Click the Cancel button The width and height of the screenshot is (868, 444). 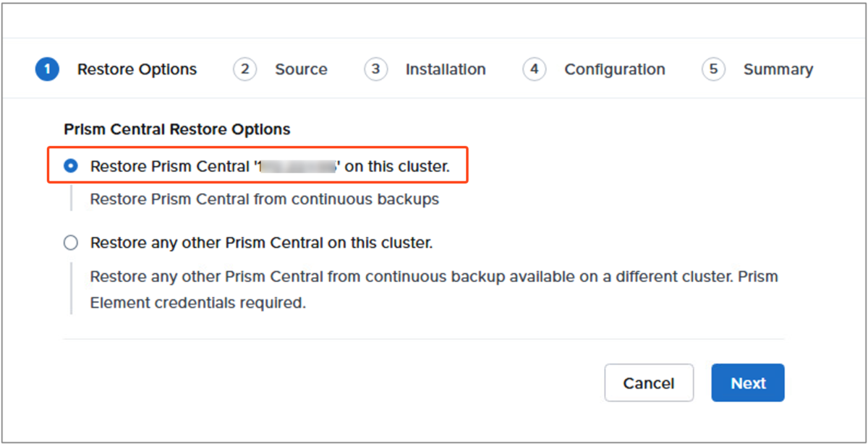coord(649,383)
